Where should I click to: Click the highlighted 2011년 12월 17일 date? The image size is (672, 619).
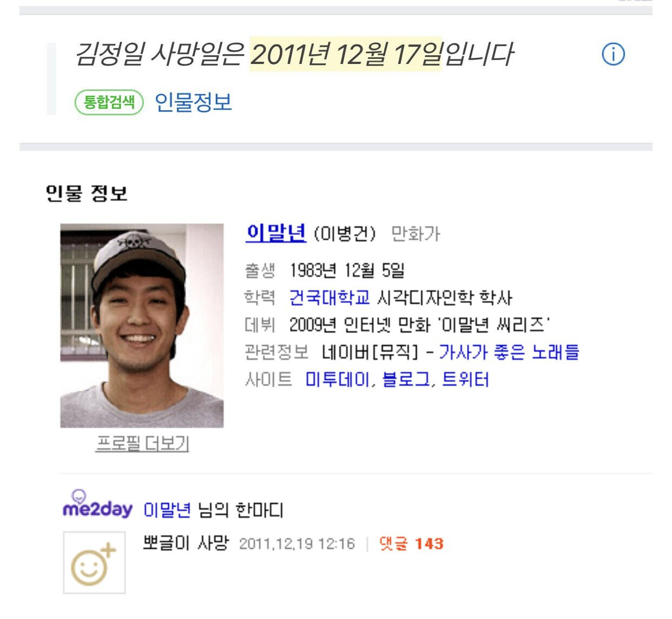coord(346,55)
